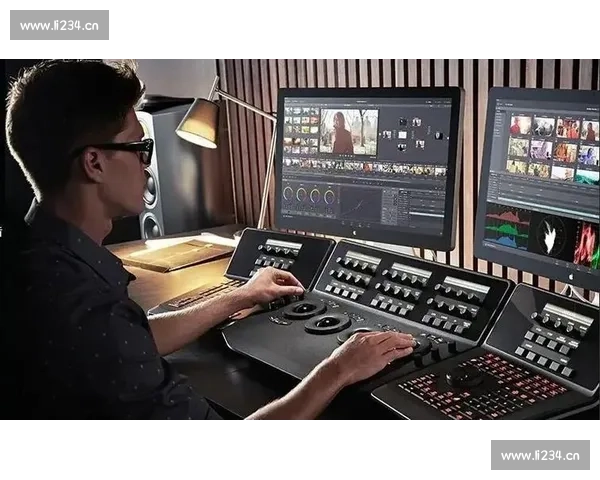Open first media thumbnail on right monitor
The image size is (600, 480).
tap(520, 126)
